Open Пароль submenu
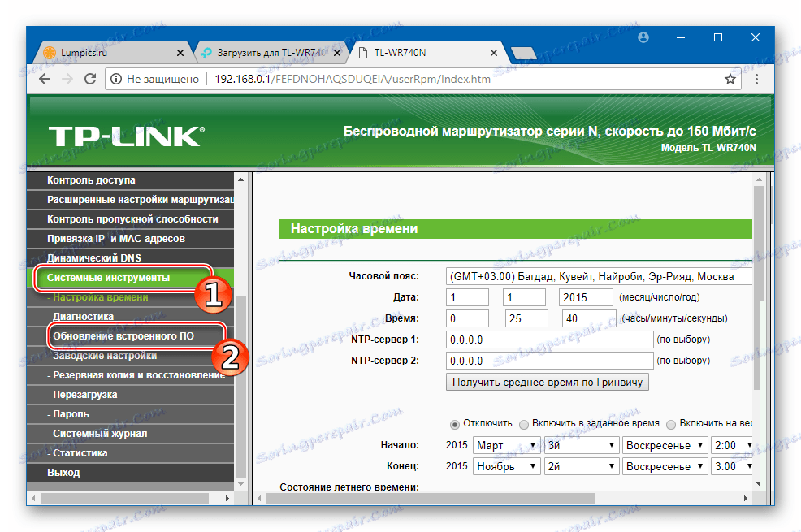The height and width of the screenshot is (532, 801). click(x=130, y=414)
